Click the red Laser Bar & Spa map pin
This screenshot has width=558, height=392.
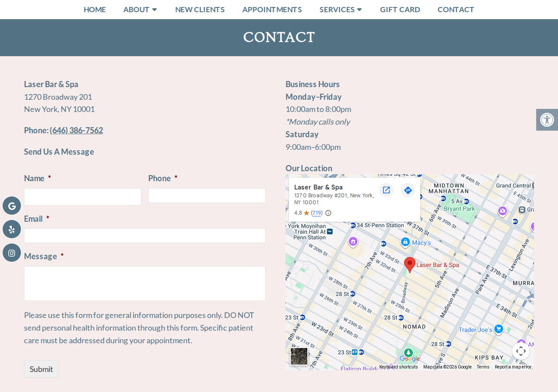point(410,264)
